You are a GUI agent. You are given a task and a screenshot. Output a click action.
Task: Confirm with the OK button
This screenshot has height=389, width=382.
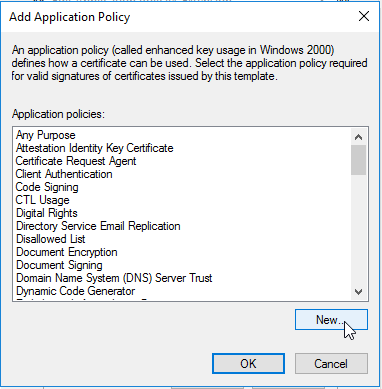click(248, 364)
